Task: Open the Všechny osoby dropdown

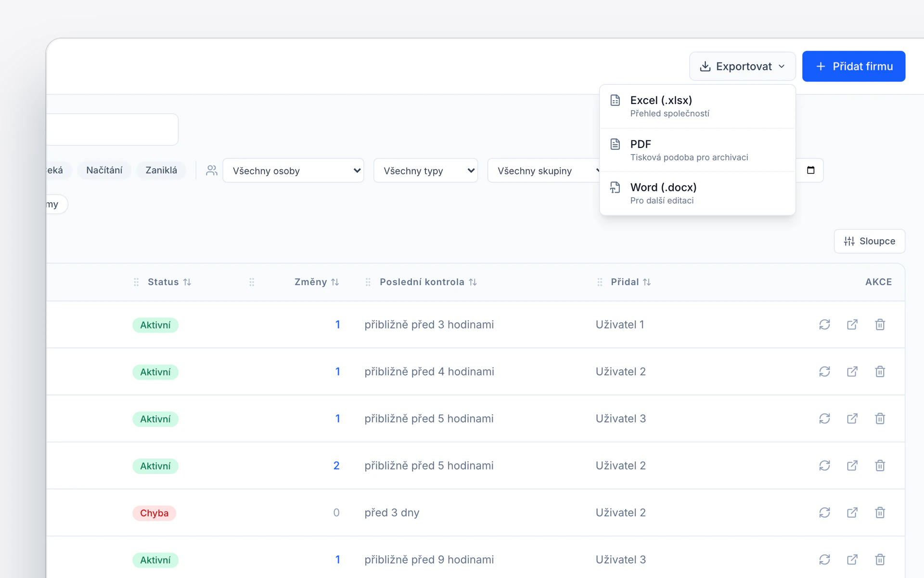Action: pos(293,171)
